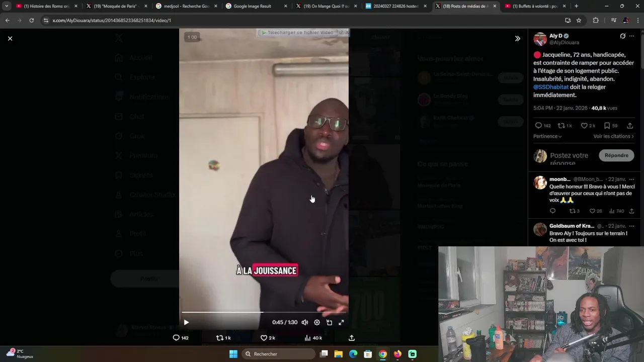Click the address bar URL
The image size is (644, 362).
point(112,20)
